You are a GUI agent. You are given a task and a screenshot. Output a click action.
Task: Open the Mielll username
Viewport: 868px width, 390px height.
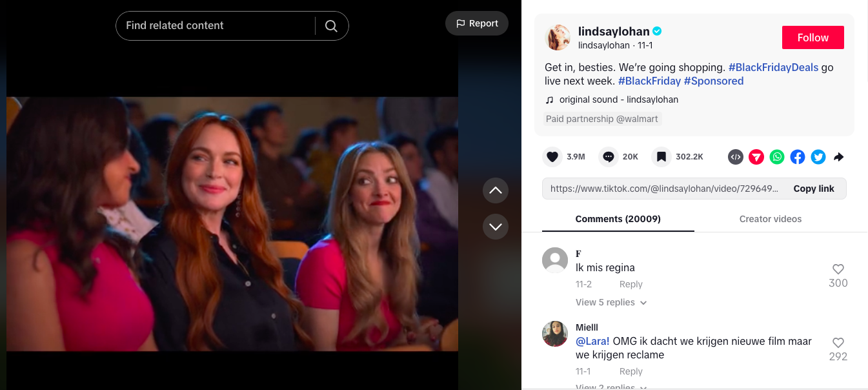[587, 327]
